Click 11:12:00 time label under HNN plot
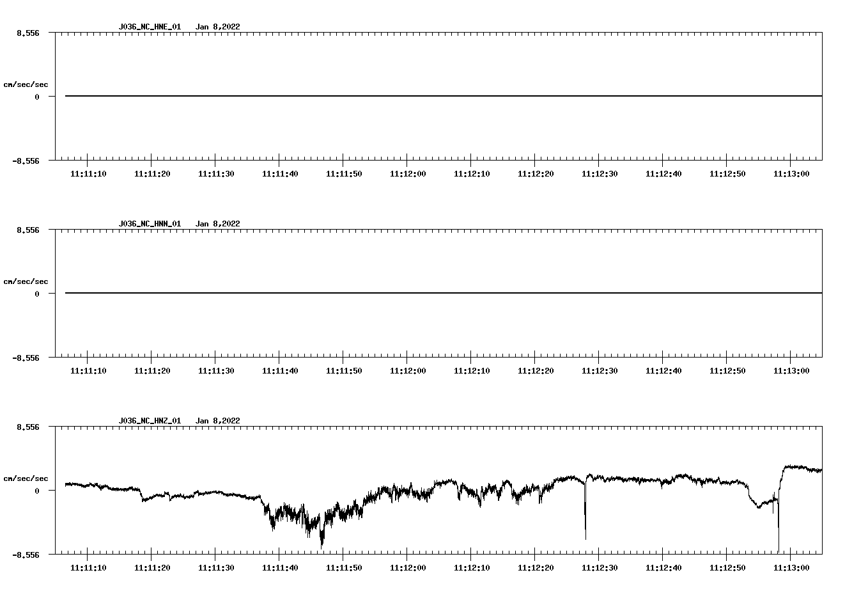This screenshot has height=591, width=868. pyautogui.click(x=408, y=371)
